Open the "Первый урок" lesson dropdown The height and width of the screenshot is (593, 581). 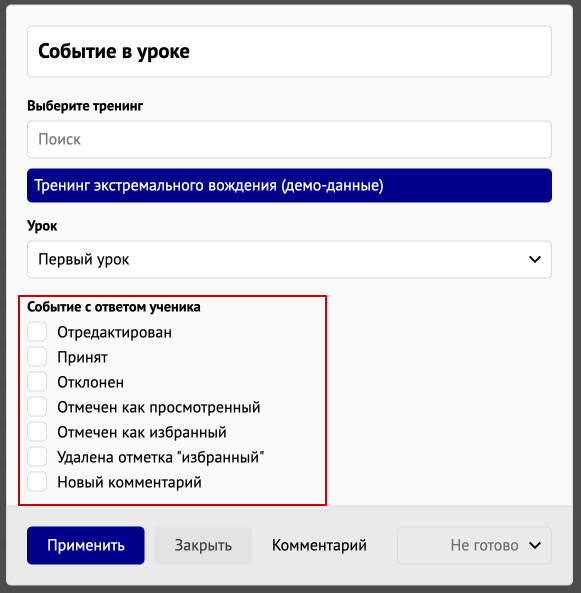point(289,259)
